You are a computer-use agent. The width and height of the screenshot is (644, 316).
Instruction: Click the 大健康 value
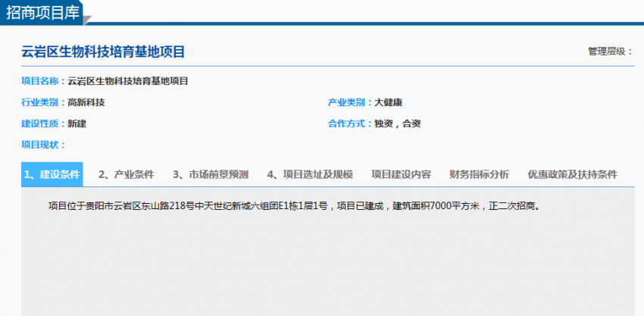click(x=388, y=102)
